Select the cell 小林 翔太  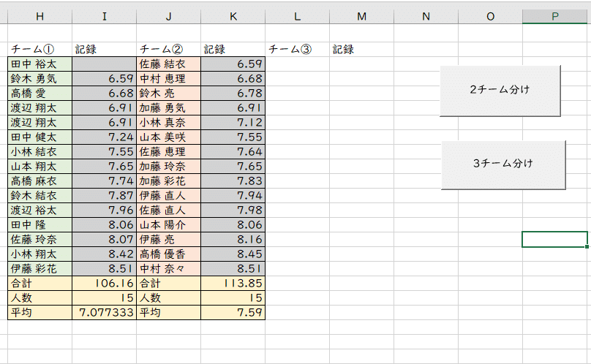pyautogui.click(x=39, y=254)
